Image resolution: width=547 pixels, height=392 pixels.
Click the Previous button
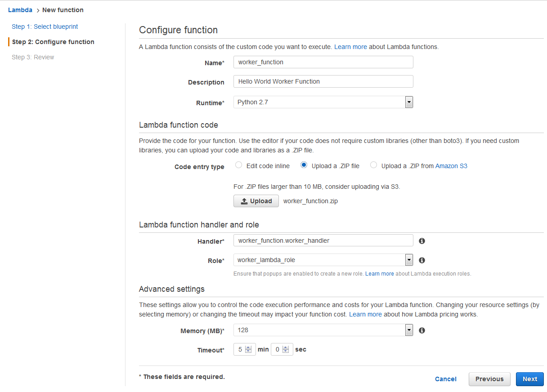coord(489,379)
